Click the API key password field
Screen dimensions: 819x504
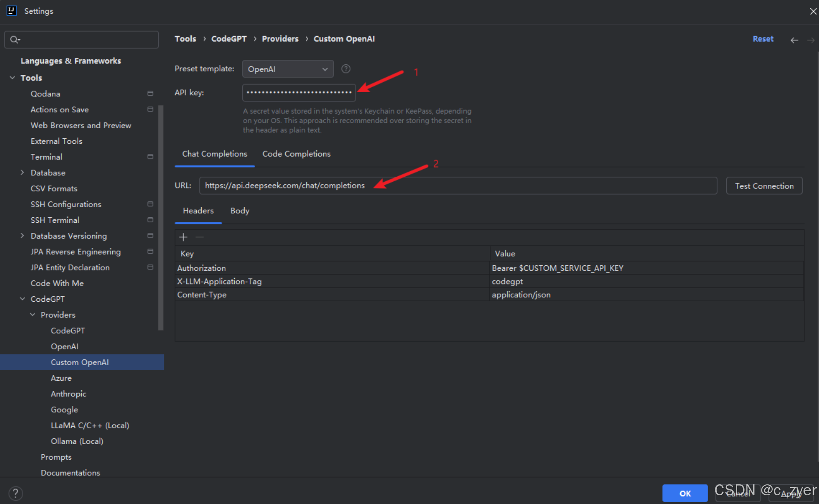click(x=299, y=92)
